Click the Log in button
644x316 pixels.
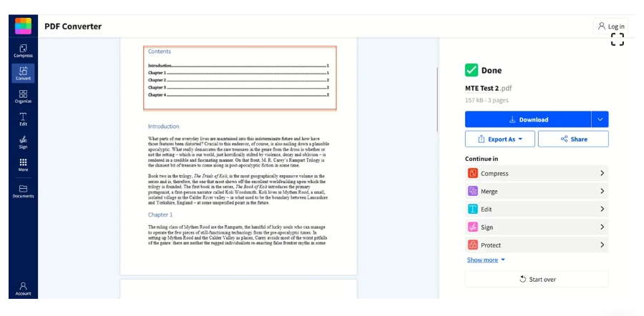[611, 26]
